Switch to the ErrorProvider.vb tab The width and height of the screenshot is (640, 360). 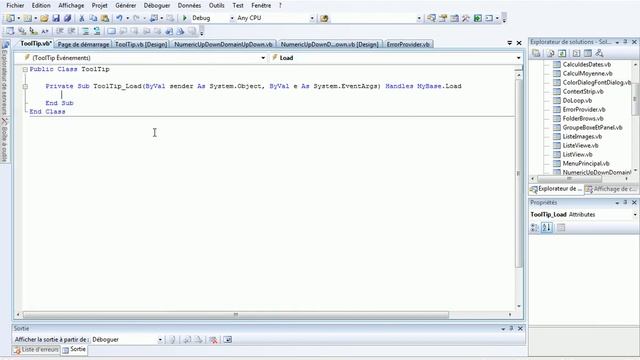pyautogui.click(x=408, y=44)
